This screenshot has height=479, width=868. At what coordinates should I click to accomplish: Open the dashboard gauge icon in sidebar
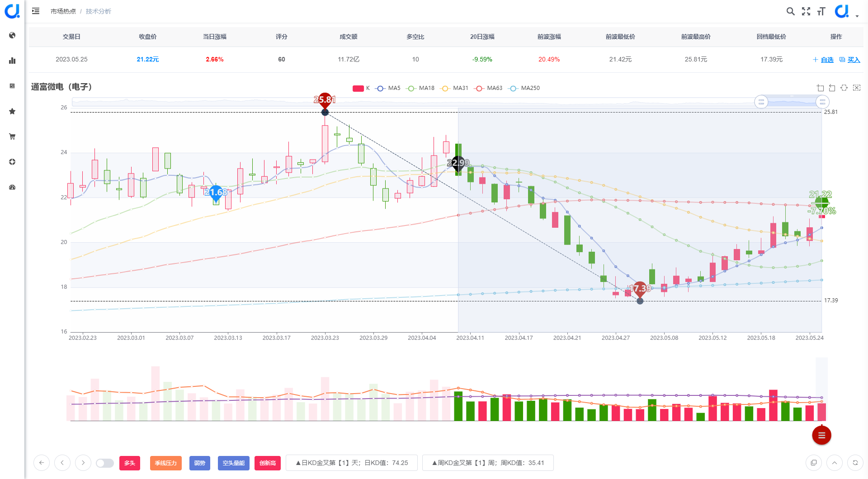click(12, 187)
